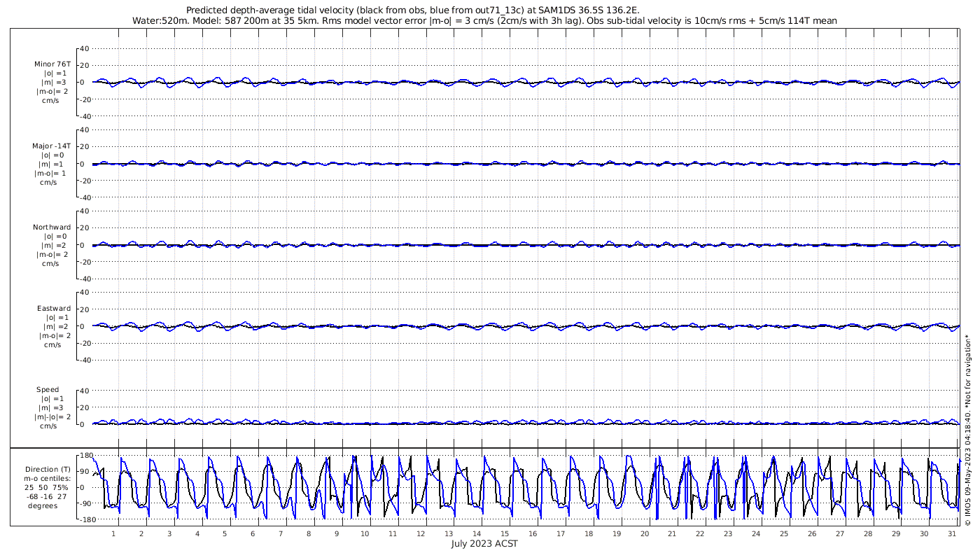980x560 pixels.
Task: Click day 10 tick on the time axis
Action: (365, 533)
